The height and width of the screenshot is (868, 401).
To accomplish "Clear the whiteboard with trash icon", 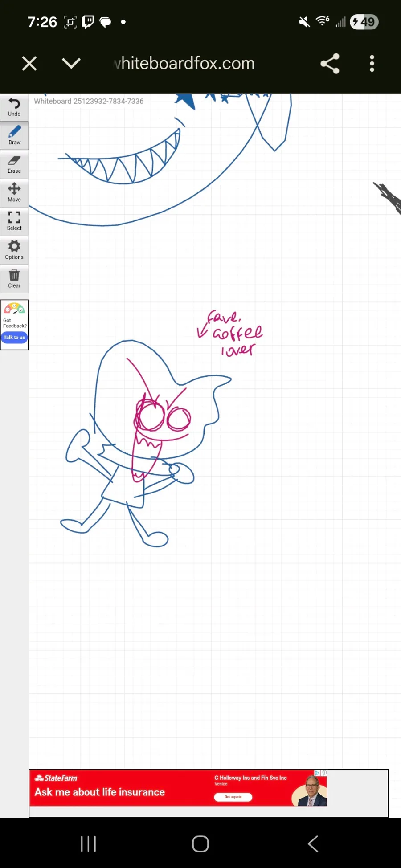I will click(14, 279).
